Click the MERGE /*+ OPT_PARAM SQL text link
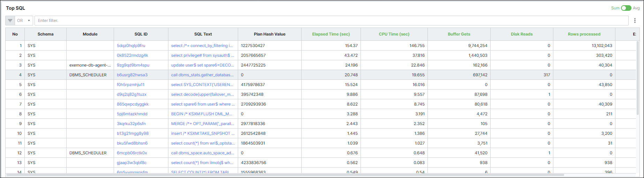The image size is (644, 178). point(203,124)
